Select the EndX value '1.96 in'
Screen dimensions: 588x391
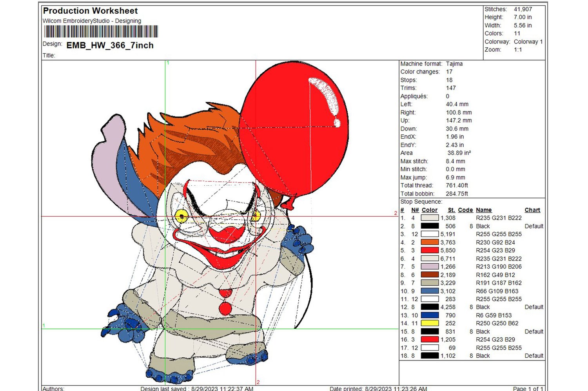point(455,137)
